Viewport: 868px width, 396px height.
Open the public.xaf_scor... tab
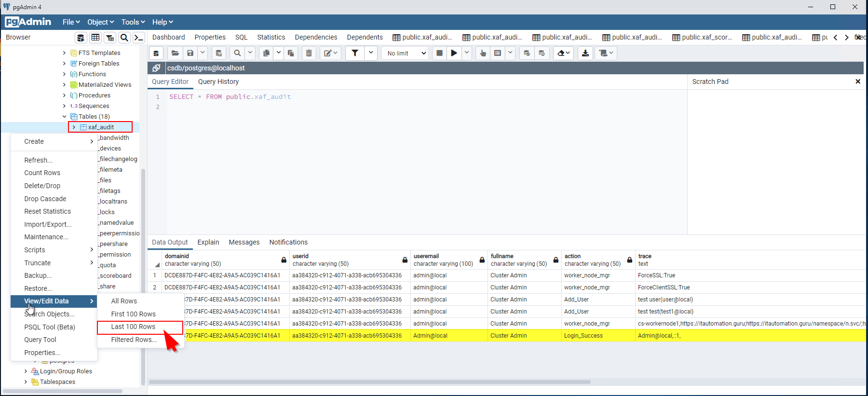(702, 37)
